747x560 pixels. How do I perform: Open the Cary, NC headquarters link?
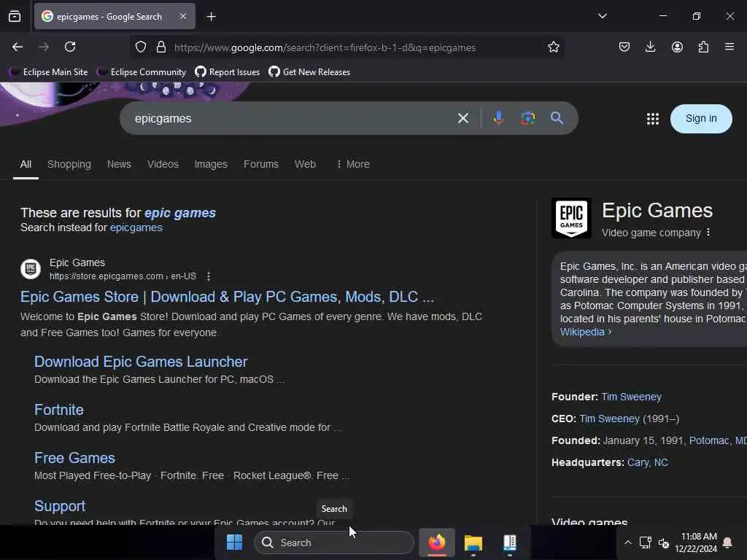(x=648, y=462)
